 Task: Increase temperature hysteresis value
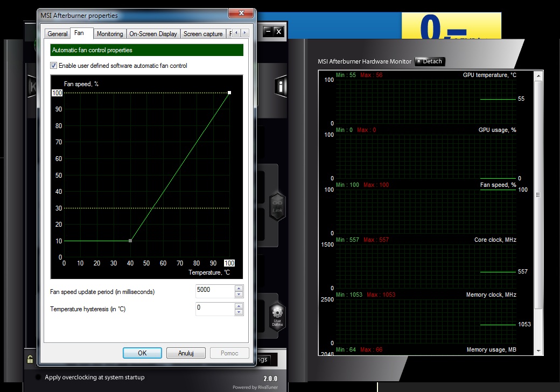pyautogui.click(x=239, y=306)
